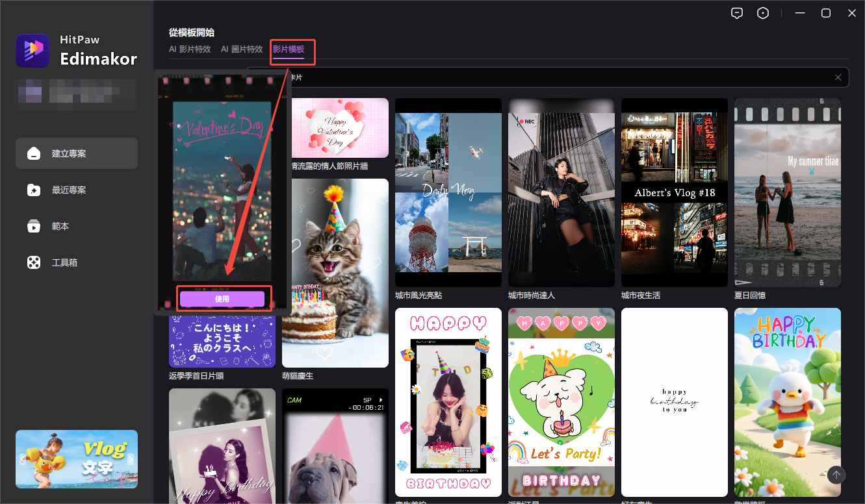Open the Albert's Vlog #18 城市夜生活 template

click(674, 193)
